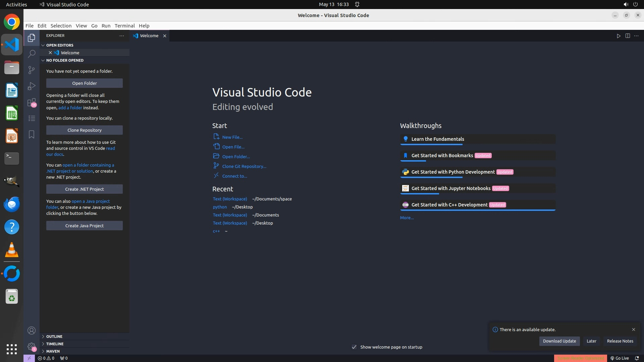Open the Search view in activity bar

coord(32,54)
